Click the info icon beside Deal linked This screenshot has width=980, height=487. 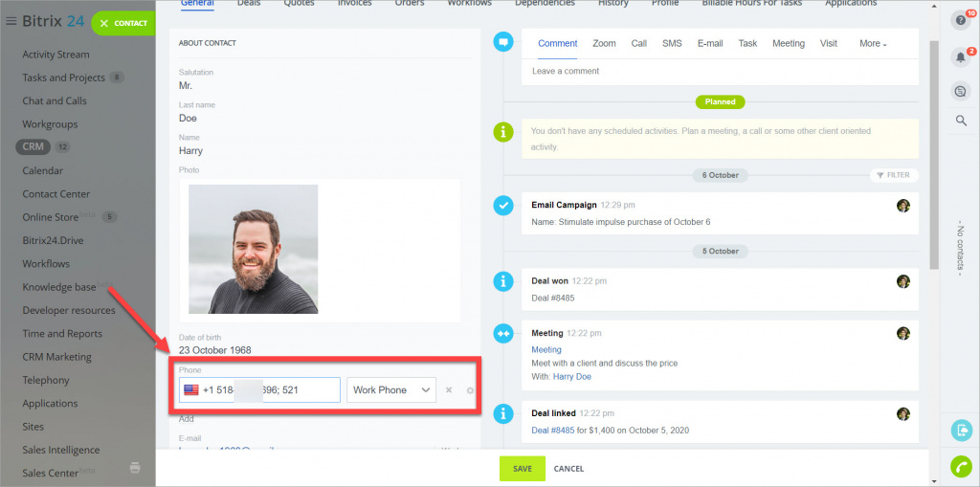coord(503,413)
